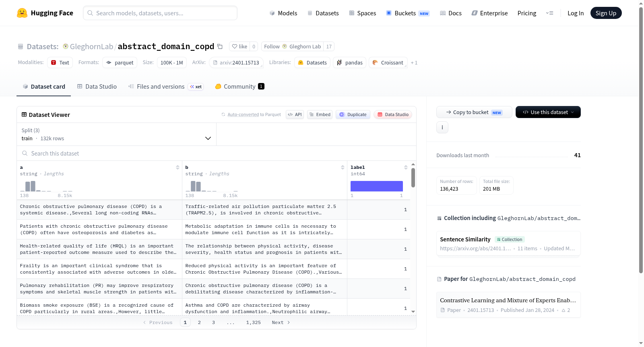Click the Next page button

click(x=281, y=322)
